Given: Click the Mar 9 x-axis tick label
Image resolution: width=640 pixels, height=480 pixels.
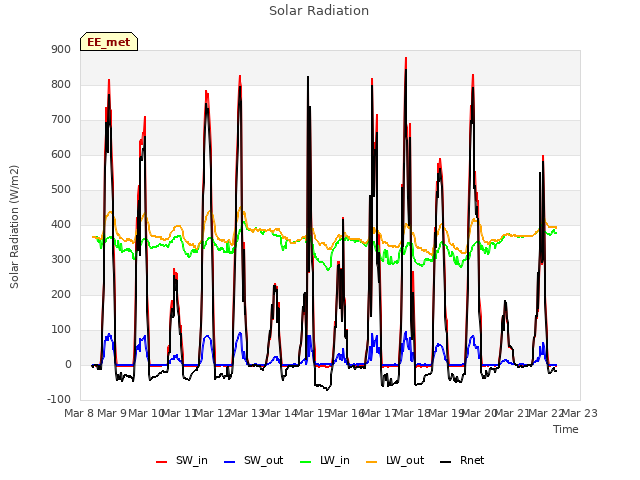Looking at the screenshot, I should (x=114, y=413).
